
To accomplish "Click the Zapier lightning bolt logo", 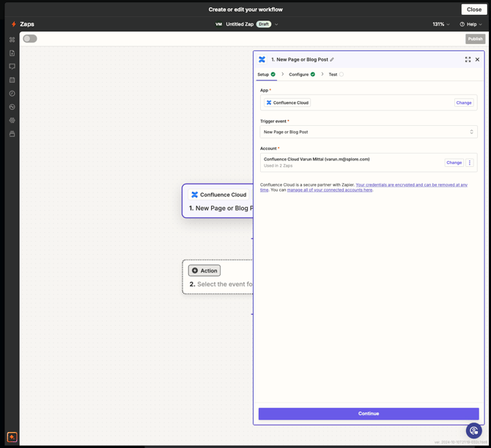I will click(13, 24).
